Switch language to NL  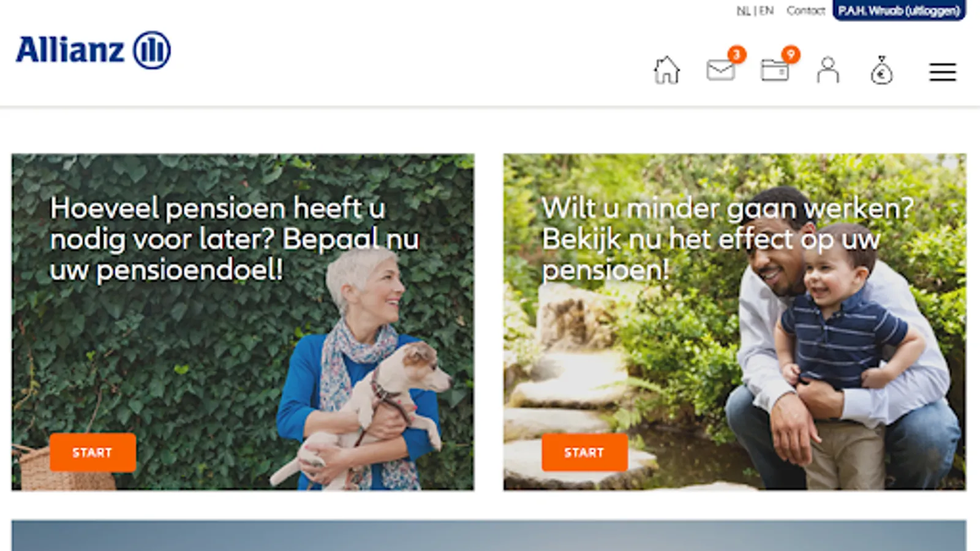[743, 10]
